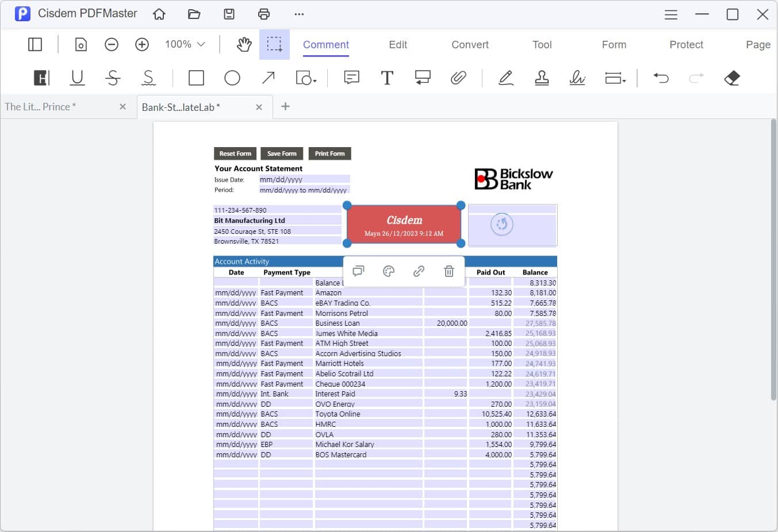Delete the selected stamp annotation
Viewport: 778px width, 532px height.
click(x=449, y=271)
